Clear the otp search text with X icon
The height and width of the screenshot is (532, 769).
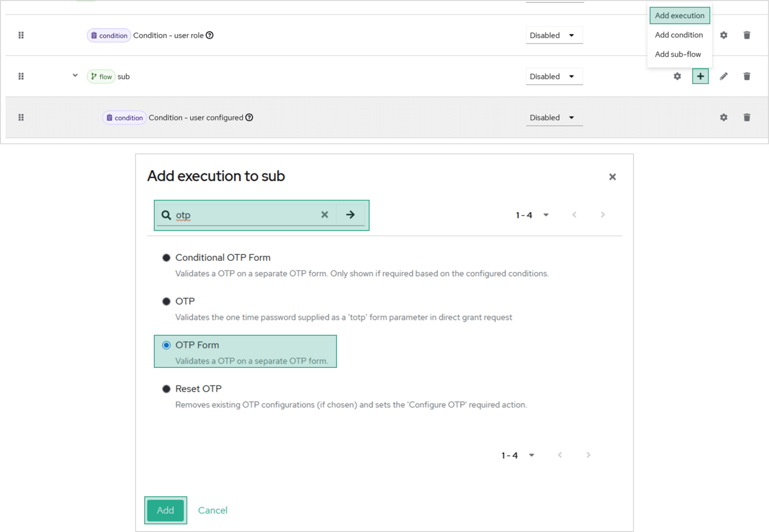click(x=325, y=215)
